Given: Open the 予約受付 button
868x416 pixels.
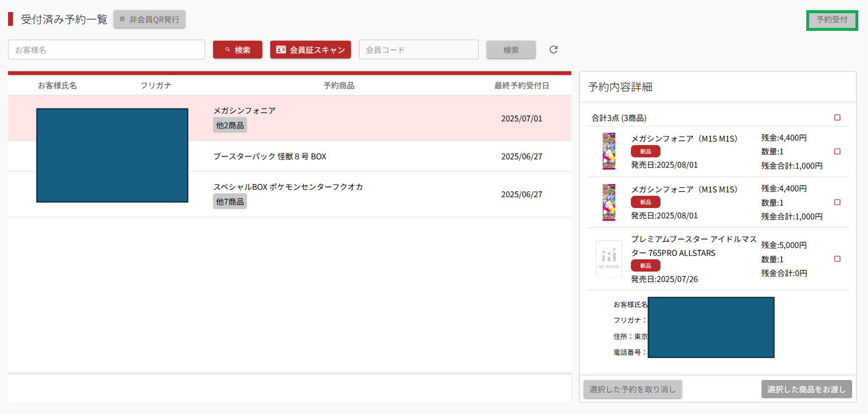Looking at the screenshot, I should (x=832, y=20).
